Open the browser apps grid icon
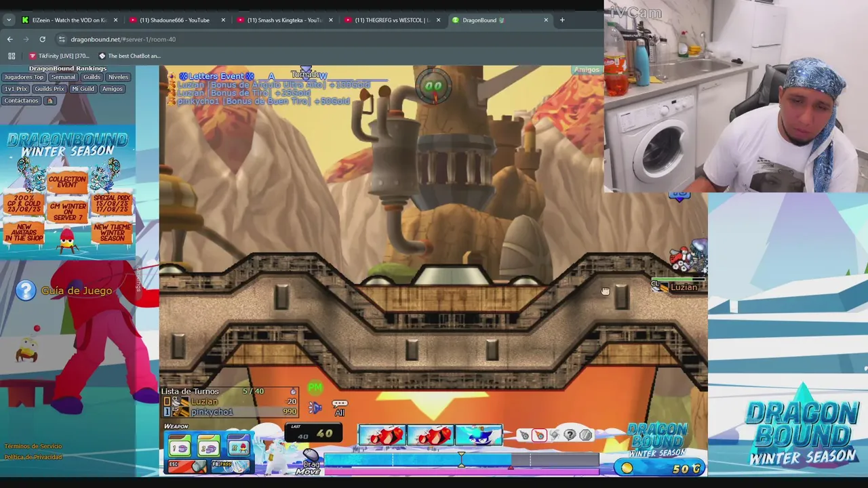The width and height of the screenshot is (868, 488). pyautogui.click(x=12, y=56)
